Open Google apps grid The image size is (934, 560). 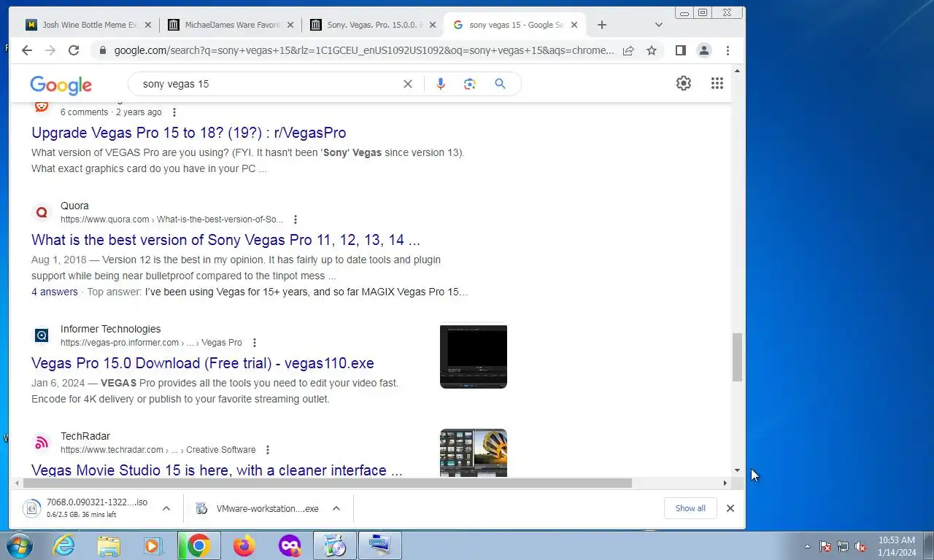717,83
